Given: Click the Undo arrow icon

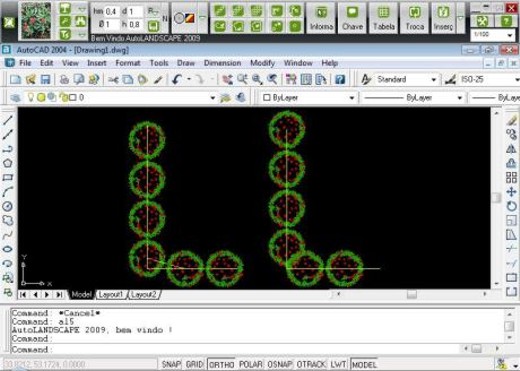Looking at the screenshot, I should point(177,79).
